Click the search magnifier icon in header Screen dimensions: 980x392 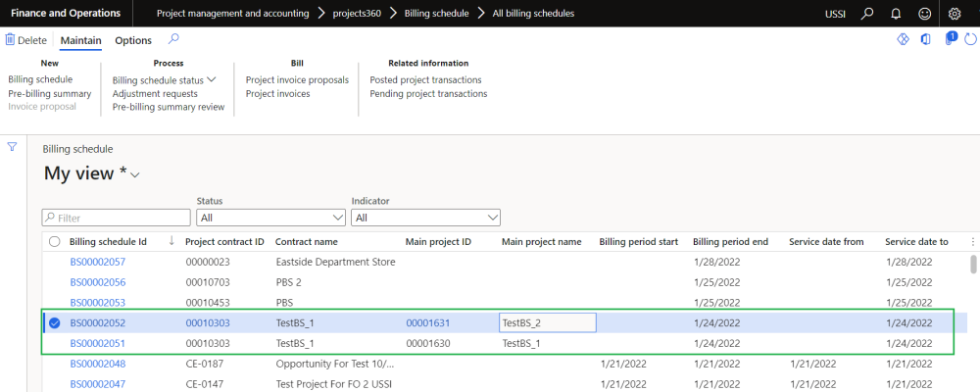point(867,14)
